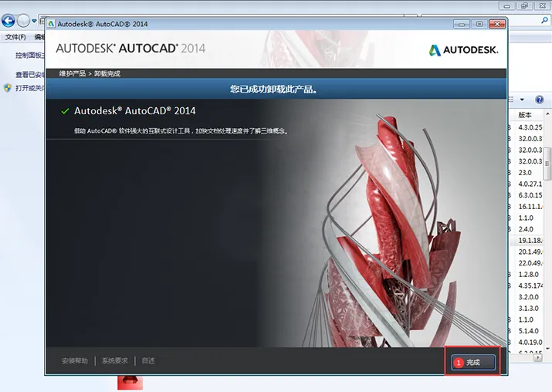552x392 pixels.
Task: Close the Control Panel background window
Action: click(543, 5)
